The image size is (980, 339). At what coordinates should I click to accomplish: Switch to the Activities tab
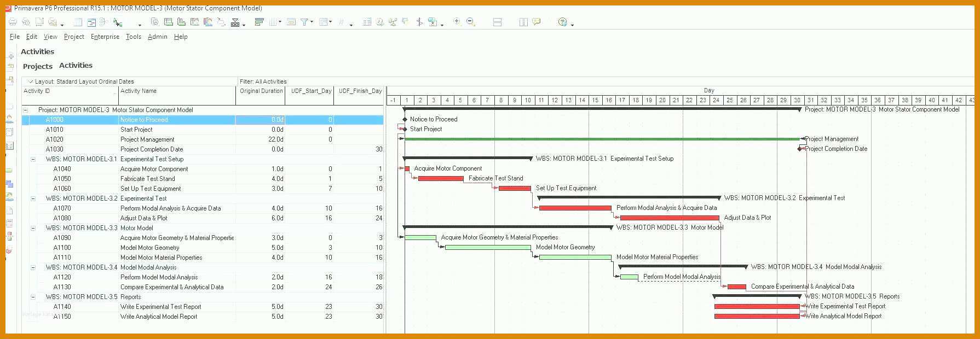point(76,65)
